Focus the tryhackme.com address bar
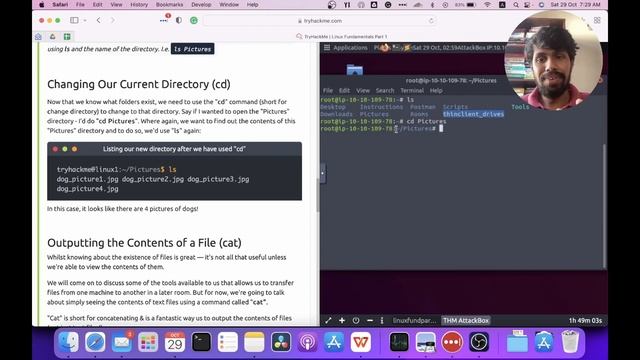Screen dimensions: 640x360 (320, 20)
